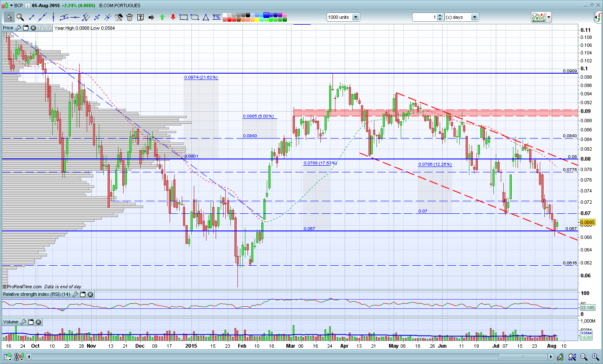Open Price panel wrench settings

[x=18, y=28]
